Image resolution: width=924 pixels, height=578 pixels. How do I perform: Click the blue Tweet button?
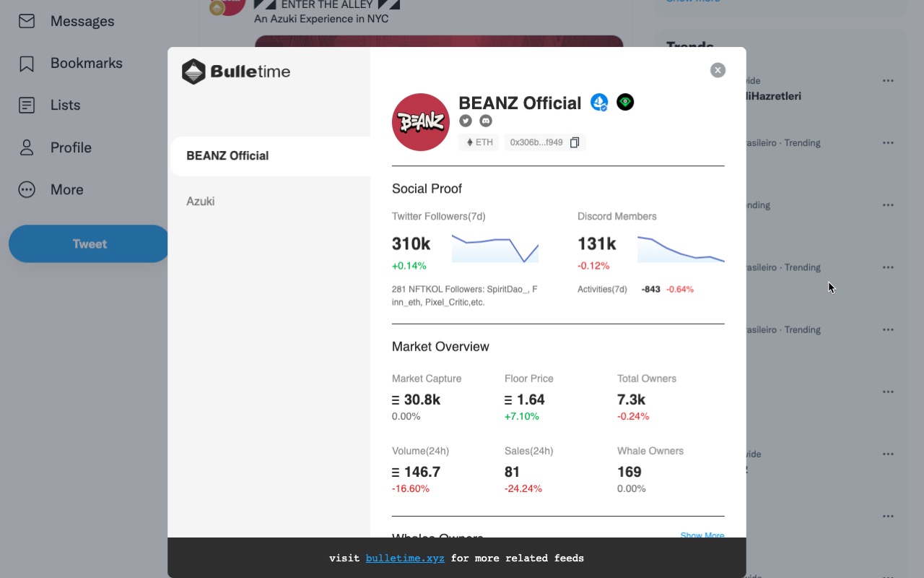pyautogui.click(x=90, y=244)
